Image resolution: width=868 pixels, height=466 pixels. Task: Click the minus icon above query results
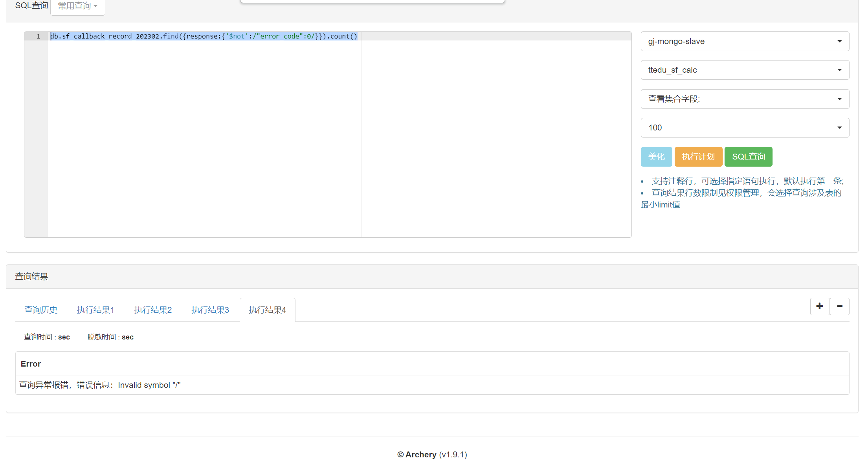pos(840,306)
